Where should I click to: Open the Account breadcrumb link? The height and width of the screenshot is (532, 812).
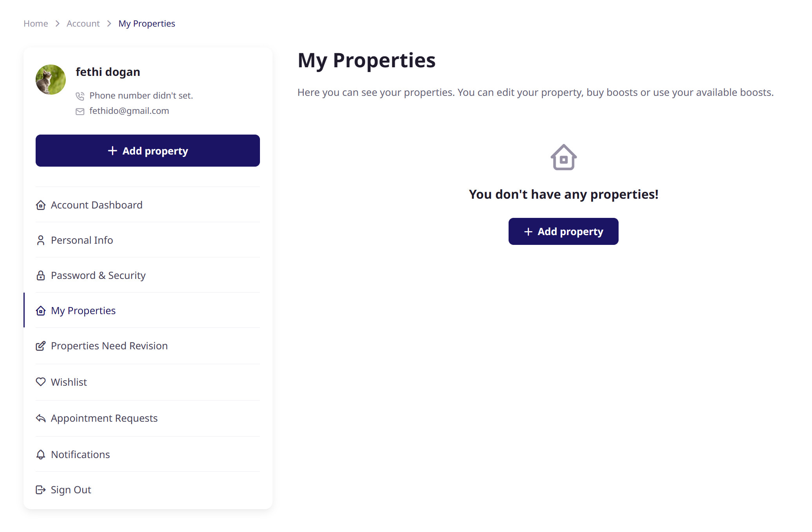click(x=83, y=23)
